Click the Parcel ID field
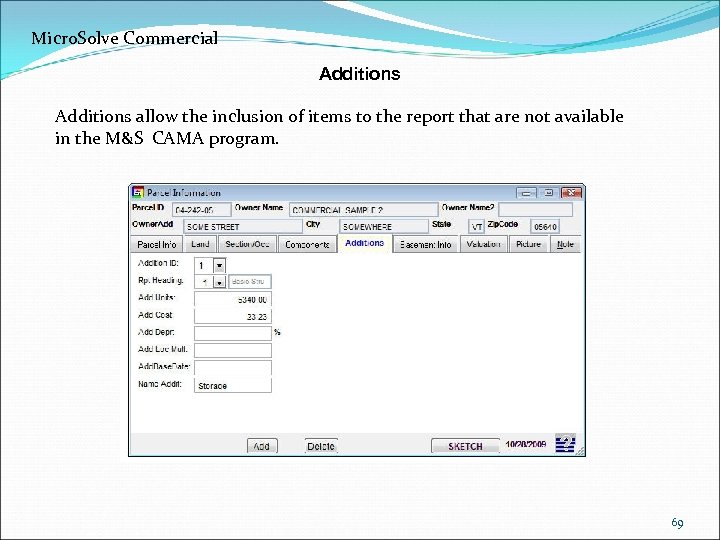720x540 pixels. [202, 210]
